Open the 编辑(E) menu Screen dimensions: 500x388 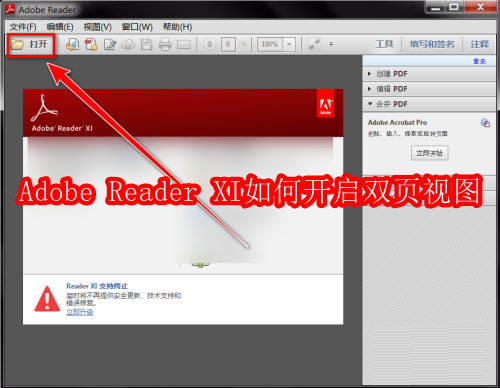point(60,27)
